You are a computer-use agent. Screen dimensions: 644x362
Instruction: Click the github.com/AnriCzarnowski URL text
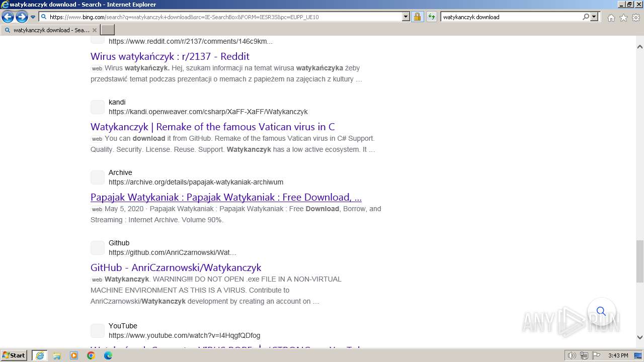173,252
